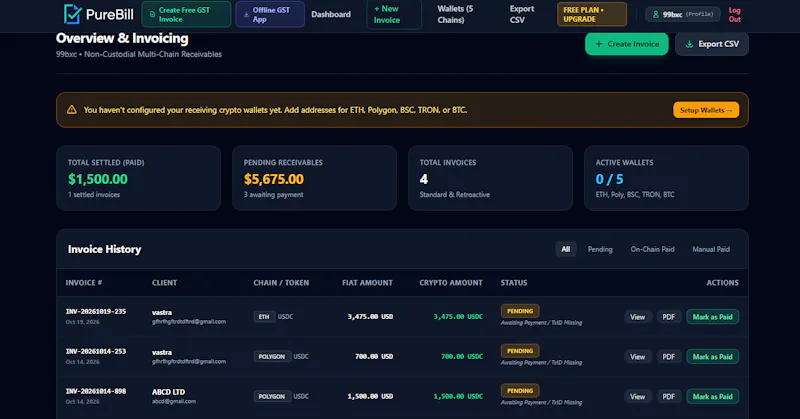Click the Setup Wallets button
This screenshot has height=419, width=800.
click(x=706, y=110)
